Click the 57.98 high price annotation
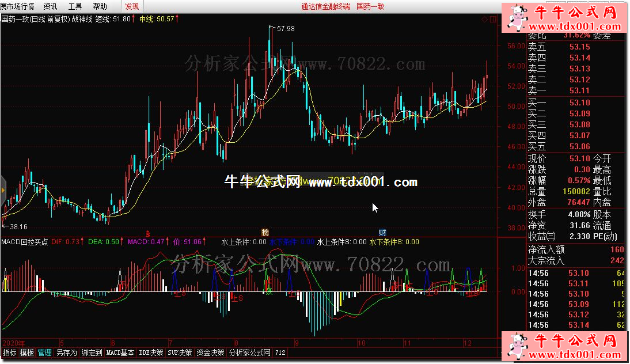 [286, 29]
